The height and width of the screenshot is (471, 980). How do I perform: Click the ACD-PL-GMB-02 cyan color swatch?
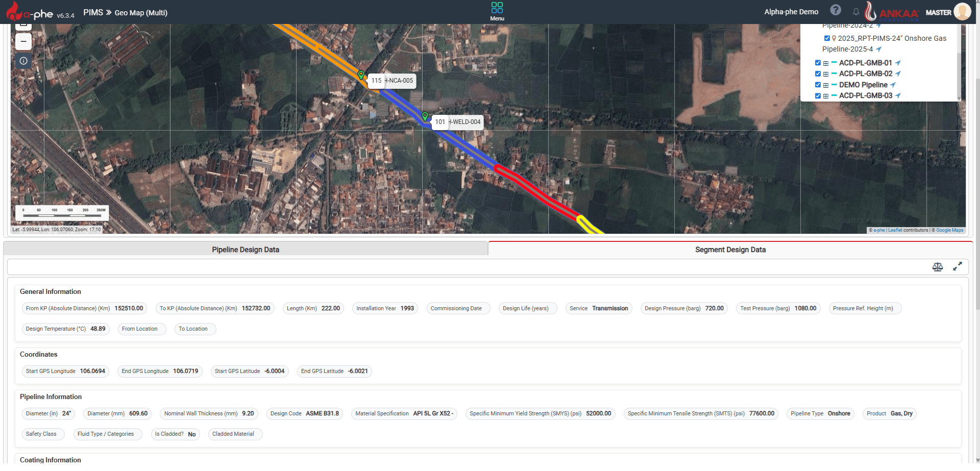click(x=834, y=73)
